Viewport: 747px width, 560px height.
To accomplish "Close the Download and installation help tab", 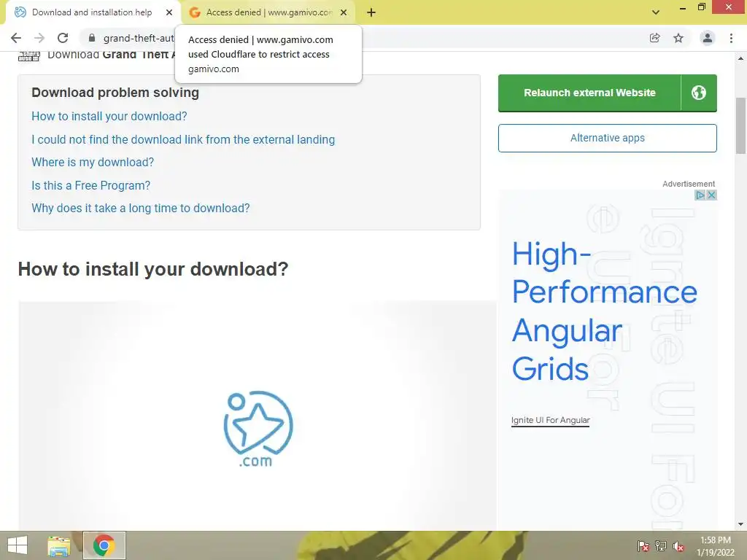I will click(x=169, y=12).
